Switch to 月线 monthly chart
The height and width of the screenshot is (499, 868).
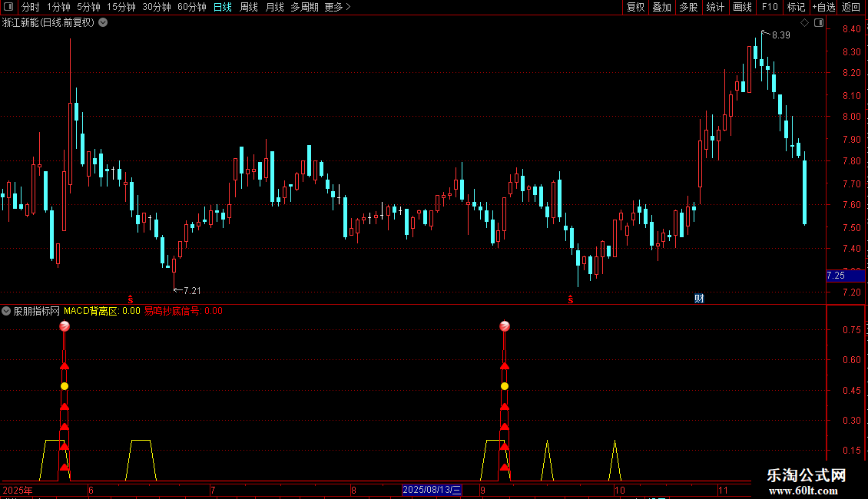pos(274,7)
